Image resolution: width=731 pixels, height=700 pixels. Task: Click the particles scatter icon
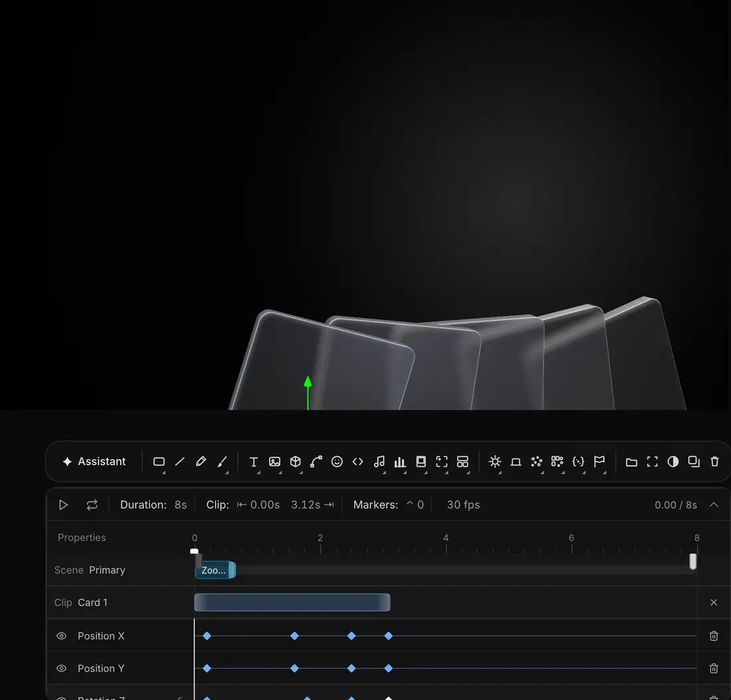click(x=536, y=462)
